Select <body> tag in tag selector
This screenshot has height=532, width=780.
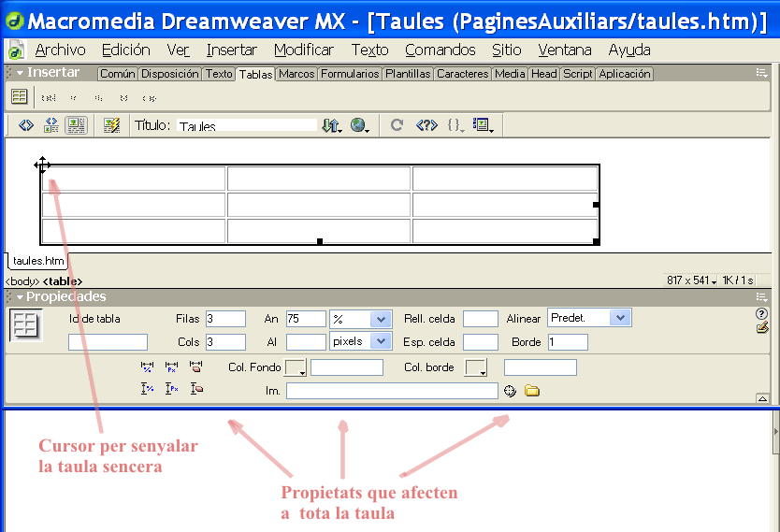22,281
